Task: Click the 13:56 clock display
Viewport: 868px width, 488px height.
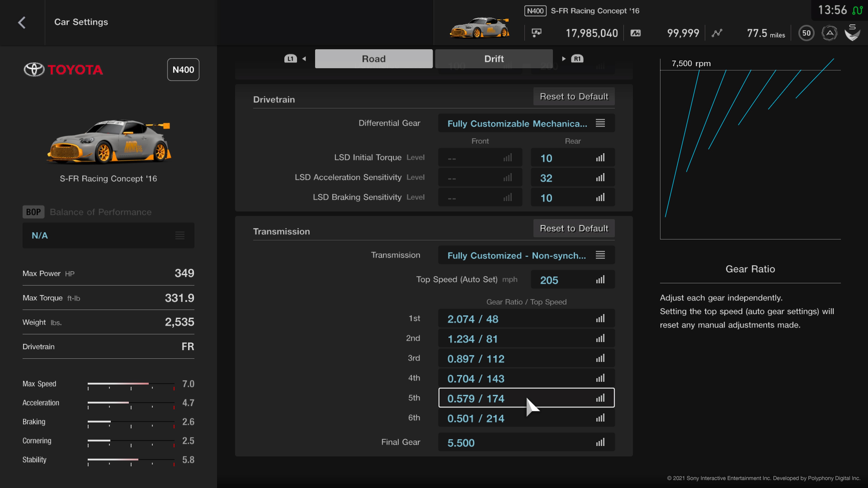Action: [832, 10]
